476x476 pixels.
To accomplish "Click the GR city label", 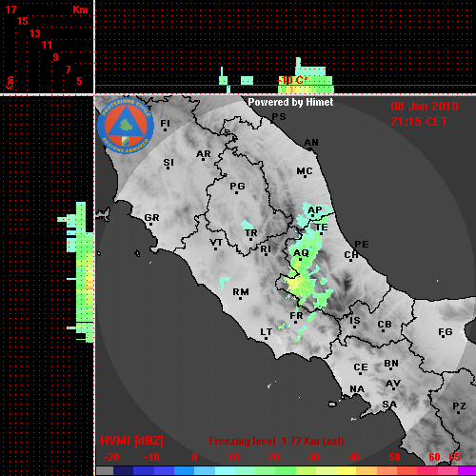I will (x=151, y=218).
